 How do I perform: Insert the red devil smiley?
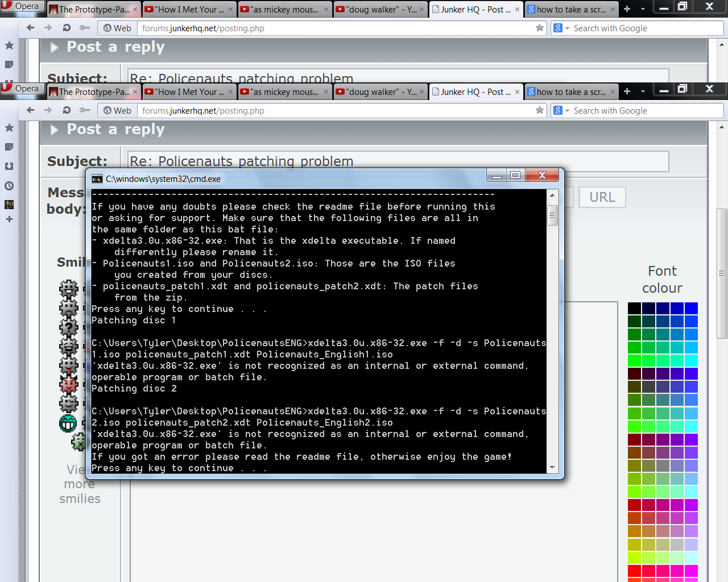pyautogui.click(x=69, y=385)
